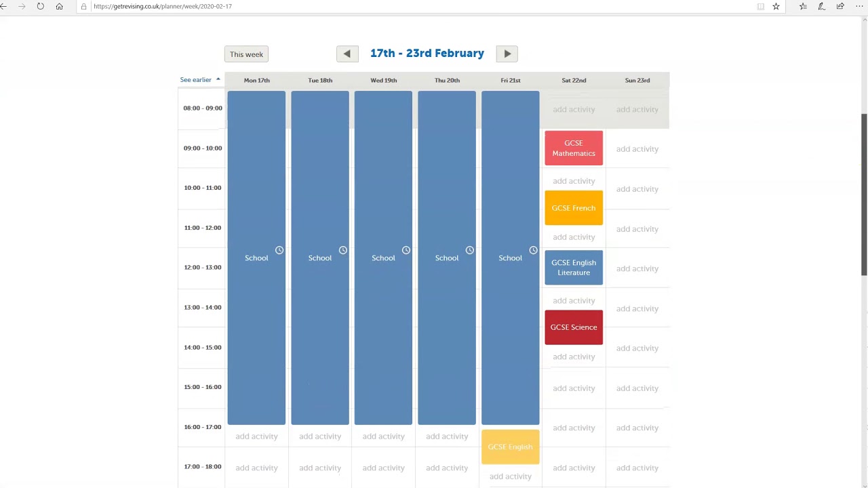Click the browser address bar URL

pyautogui.click(x=163, y=6)
